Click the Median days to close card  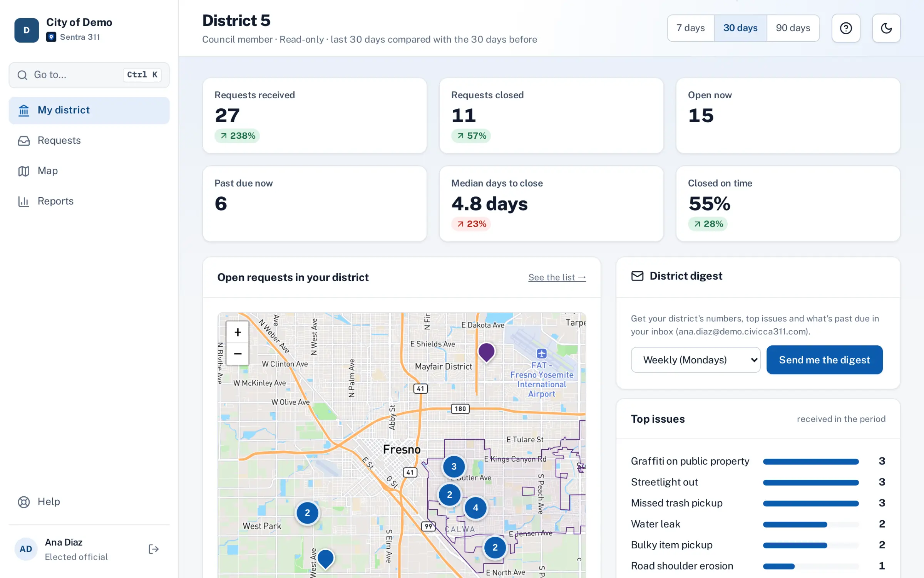pyautogui.click(x=551, y=204)
